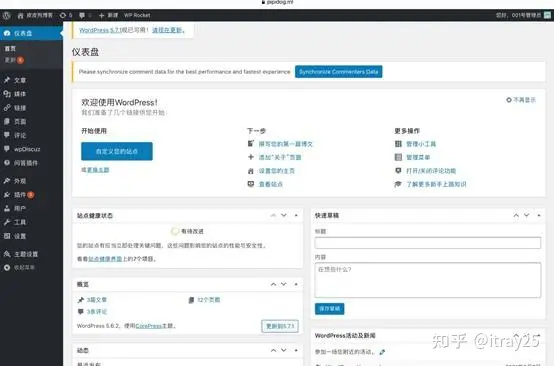This screenshot has width=554, height=366.
Task: Click 了解更多新手上路知识 link
Action: click(436, 184)
